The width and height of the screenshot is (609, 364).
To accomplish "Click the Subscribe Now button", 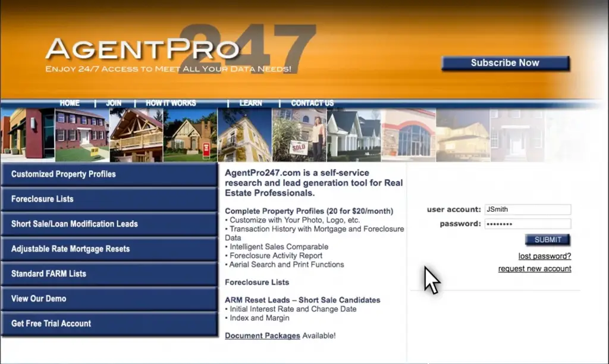I will coord(506,63).
